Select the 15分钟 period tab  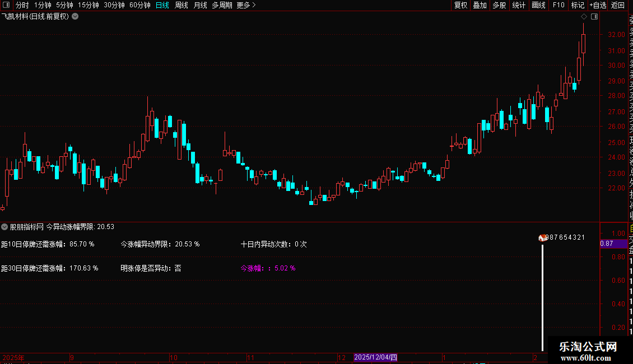89,5
